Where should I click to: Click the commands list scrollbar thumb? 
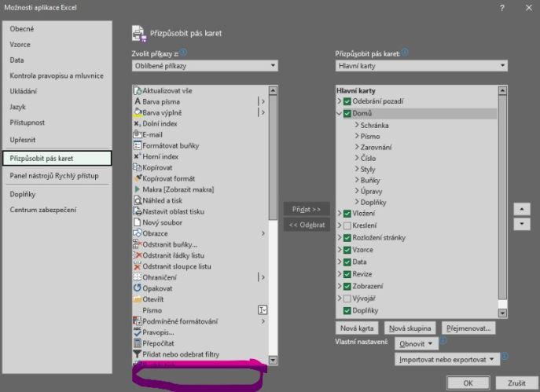tap(273, 158)
